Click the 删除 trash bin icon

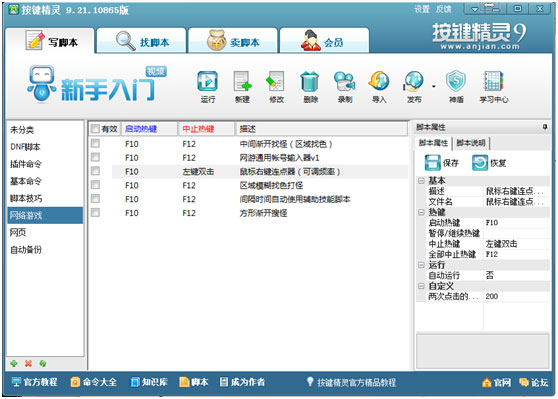[310, 82]
